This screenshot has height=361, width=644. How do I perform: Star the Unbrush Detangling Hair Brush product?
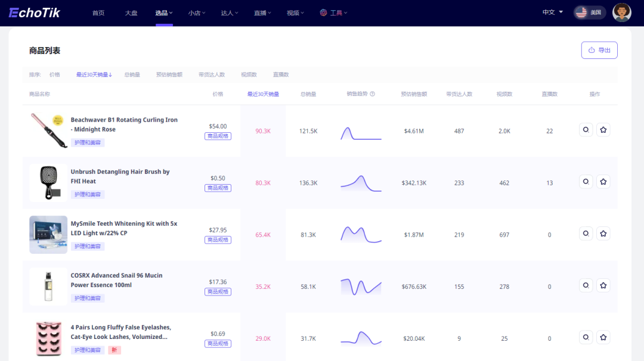point(603,182)
